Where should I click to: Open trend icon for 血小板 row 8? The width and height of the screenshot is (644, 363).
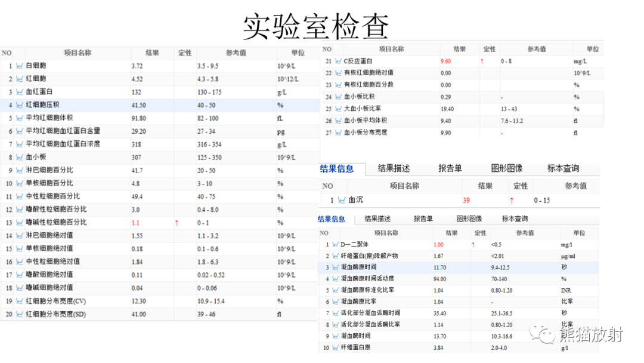point(19,157)
